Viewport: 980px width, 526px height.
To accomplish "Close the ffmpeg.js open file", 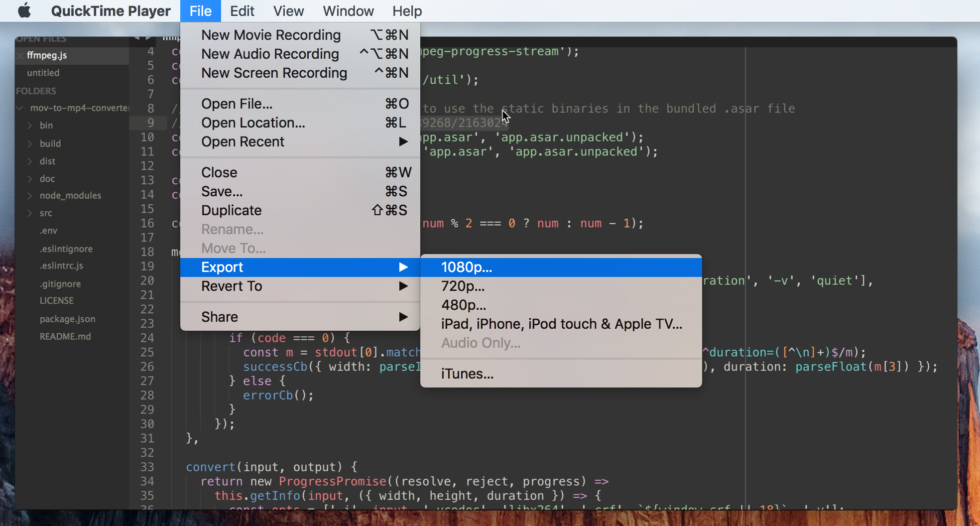I will click(x=20, y=55).
